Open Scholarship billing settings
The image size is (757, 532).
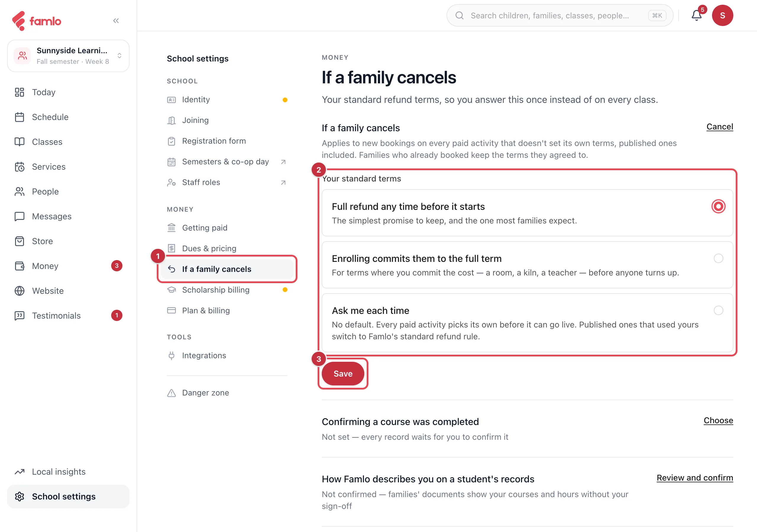[227, 290]
